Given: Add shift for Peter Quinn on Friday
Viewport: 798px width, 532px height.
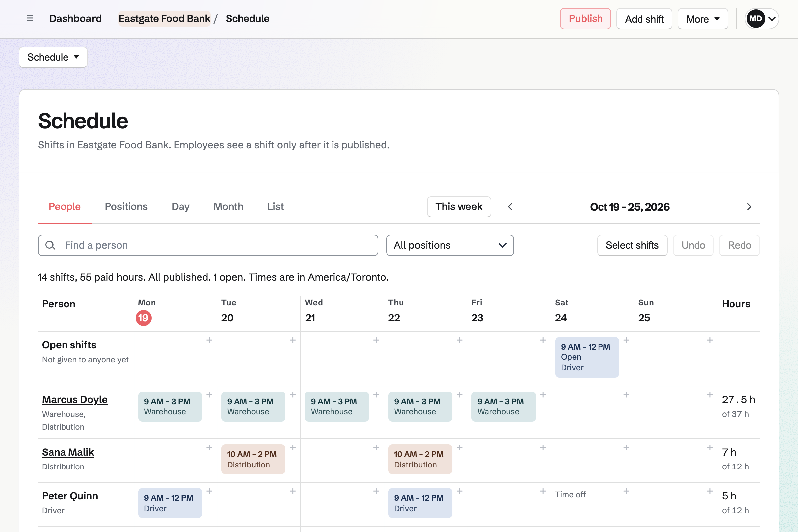Looking at the screenshot, I should [x=543, y=491].
